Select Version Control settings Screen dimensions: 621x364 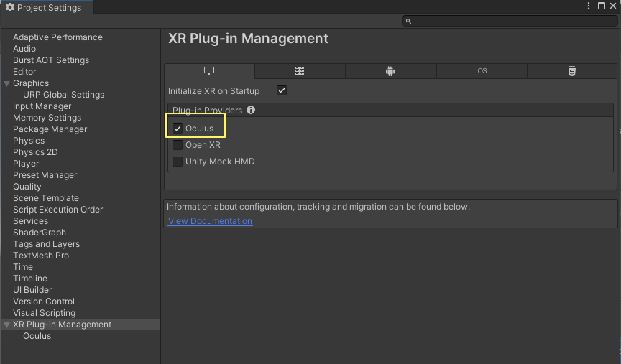[x=44, y=301]
